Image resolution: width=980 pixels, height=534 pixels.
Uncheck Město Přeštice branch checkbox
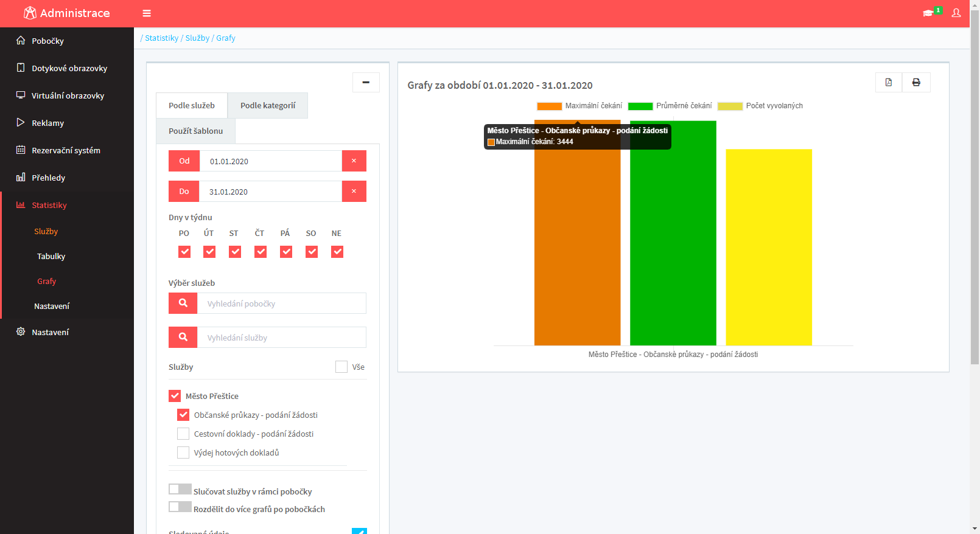[175, 396]
